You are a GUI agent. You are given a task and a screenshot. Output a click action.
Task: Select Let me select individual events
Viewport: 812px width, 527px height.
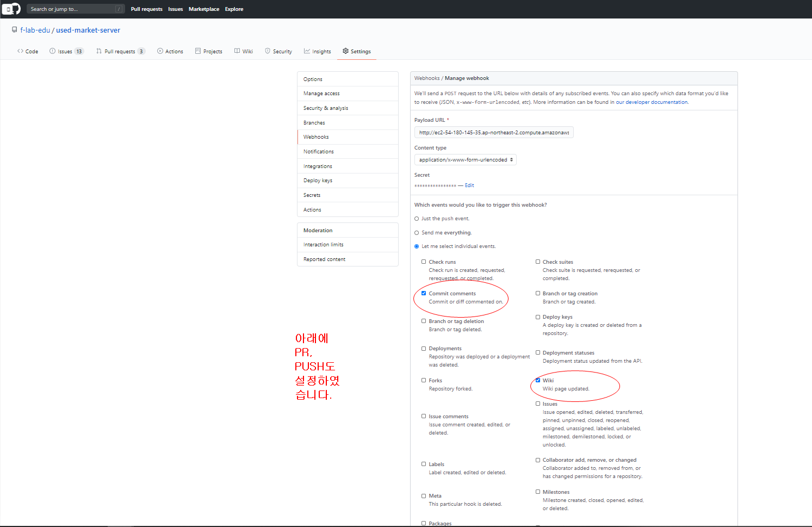417,246
